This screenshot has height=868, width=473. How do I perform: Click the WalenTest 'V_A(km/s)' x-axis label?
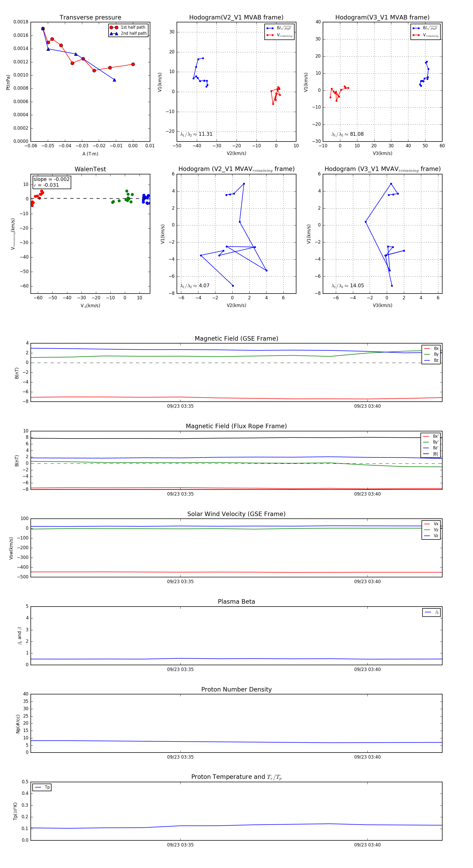(90, 306)
